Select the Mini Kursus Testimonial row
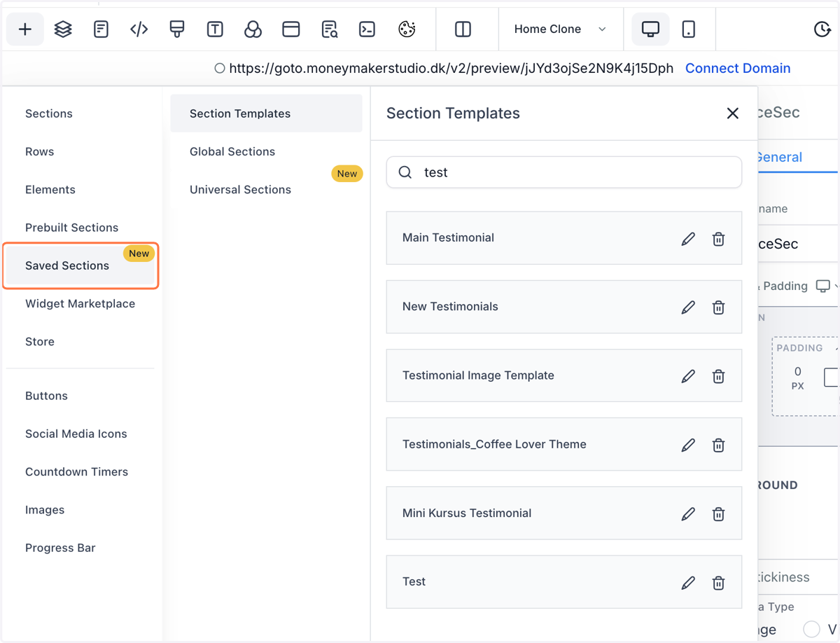 point(563,513)
